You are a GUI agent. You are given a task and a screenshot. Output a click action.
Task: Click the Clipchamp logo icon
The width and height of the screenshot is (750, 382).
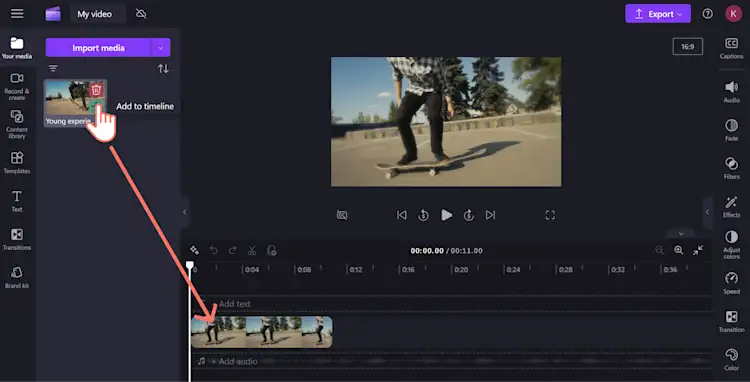[53, 14]
